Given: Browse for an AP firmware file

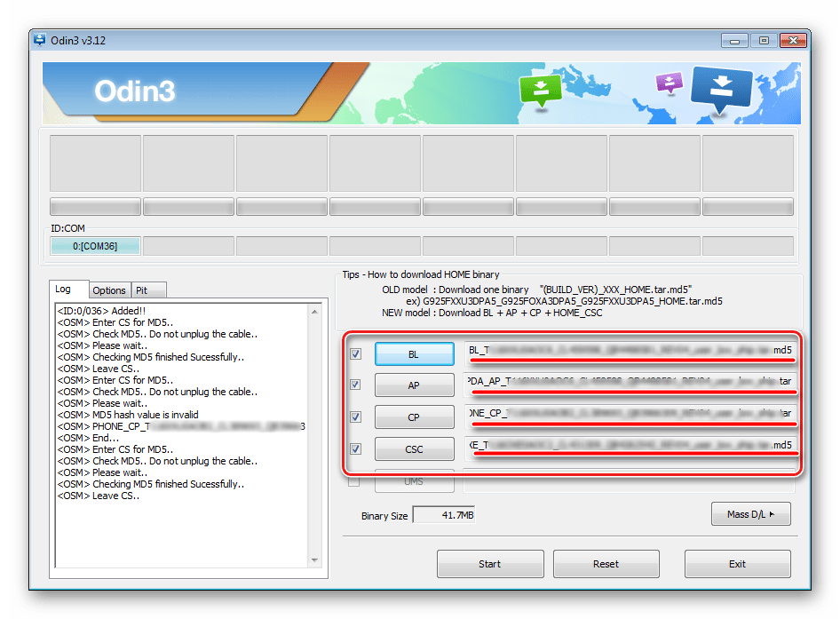Looking at the screenshot, I should (x=414, y=385).
